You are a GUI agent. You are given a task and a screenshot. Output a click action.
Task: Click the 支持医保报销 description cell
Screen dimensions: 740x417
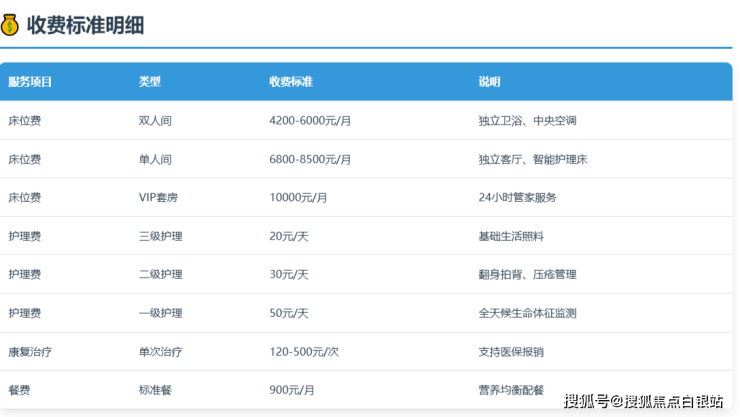(x=511, y=352)
